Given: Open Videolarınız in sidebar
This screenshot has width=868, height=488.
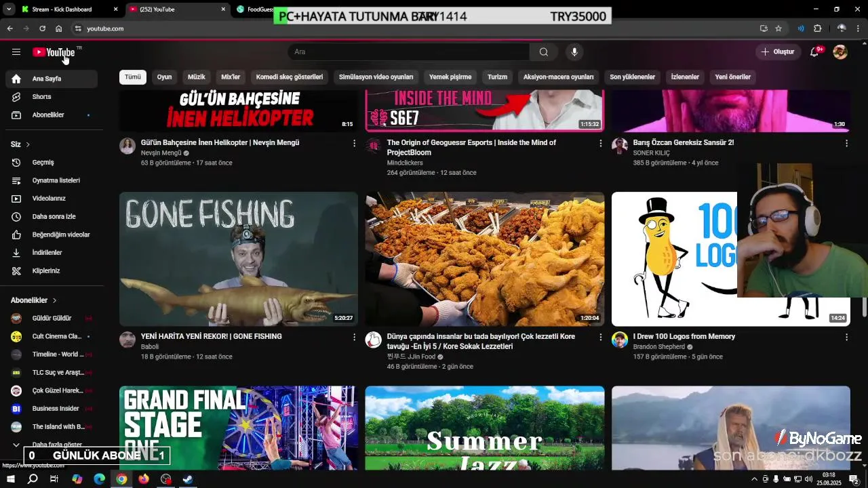Looking at the screenshot, I should 52,199.
